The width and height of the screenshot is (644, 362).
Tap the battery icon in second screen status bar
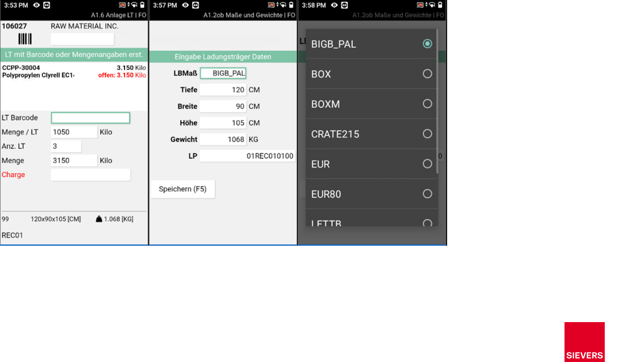pos(291,5)
